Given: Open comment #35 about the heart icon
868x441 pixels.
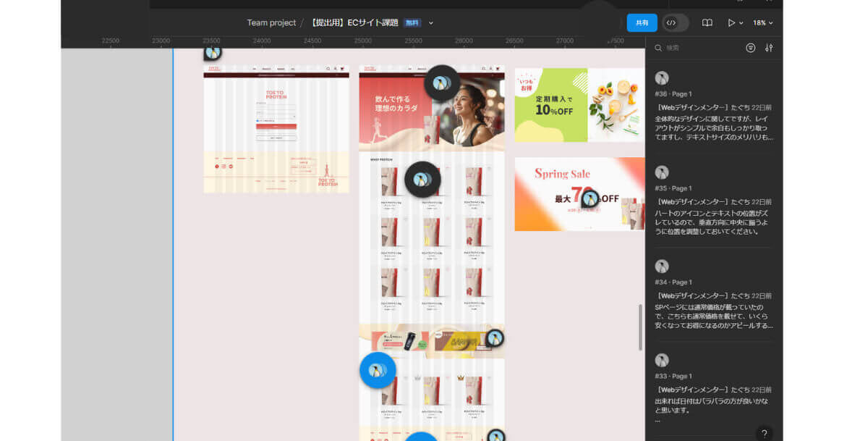Looking at the screenshot, I should tap(714, 201).
